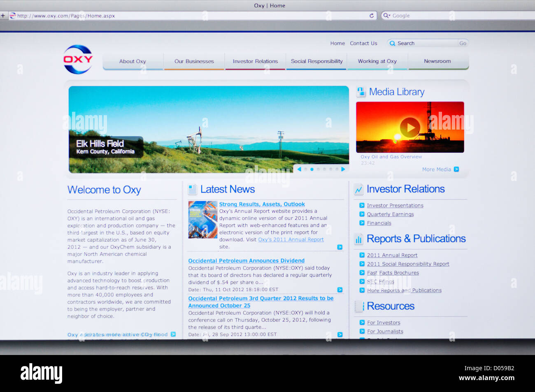Click the Latest News document icon
This screenshot has width=535, height=392.
(x=192, y=190)
